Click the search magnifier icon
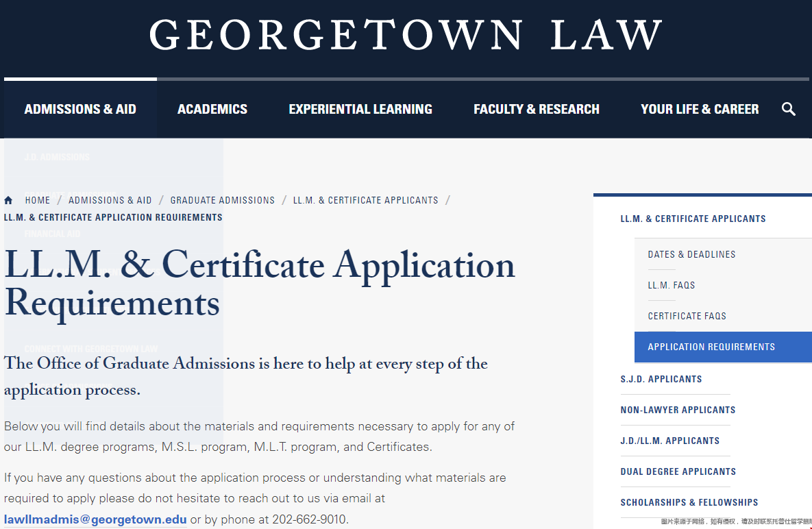 pos(789,109)
